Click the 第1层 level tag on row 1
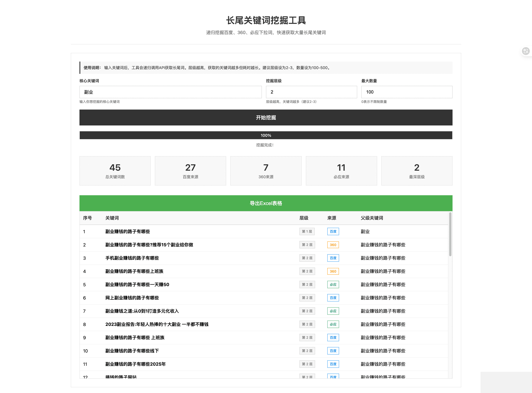 coord(307,231)
